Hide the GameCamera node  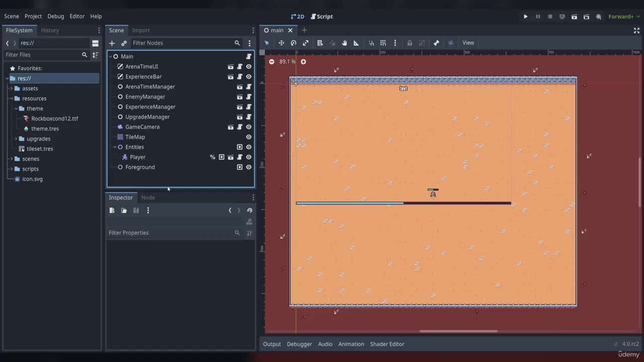249,127
